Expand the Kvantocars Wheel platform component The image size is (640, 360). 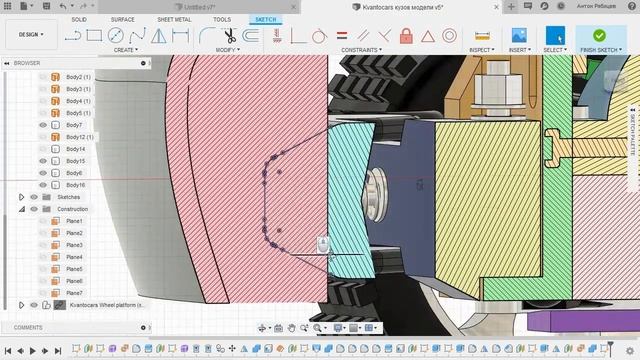point(21,305)
